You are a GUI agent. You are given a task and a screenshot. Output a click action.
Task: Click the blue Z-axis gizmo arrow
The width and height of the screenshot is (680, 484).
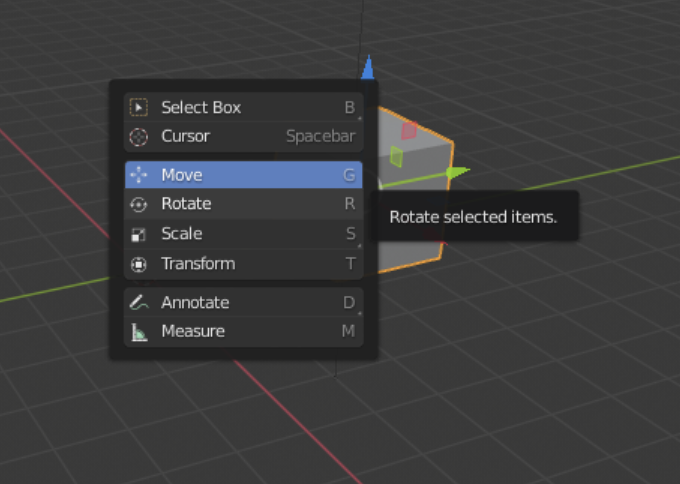pos(368,68)
